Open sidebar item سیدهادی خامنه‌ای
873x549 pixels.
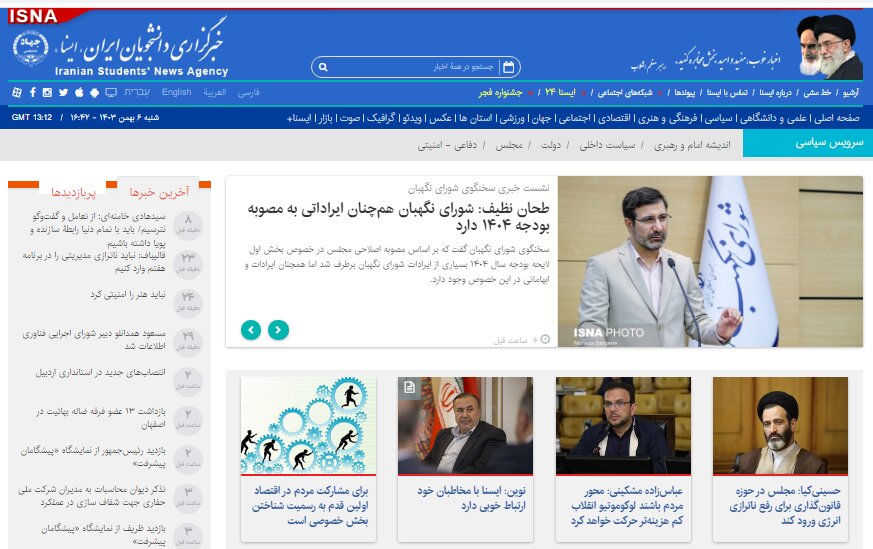(x=98, y=229)
